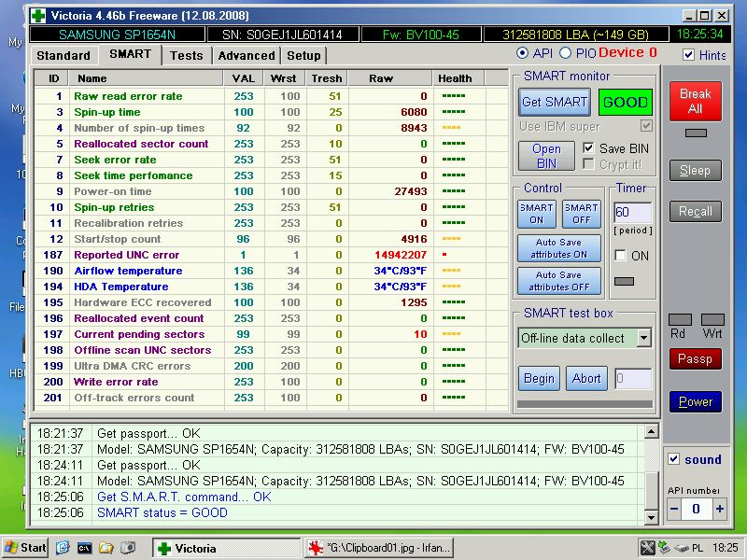Switch to the IrfanView taskbar window
747x560 pixels.
point(379,548)
